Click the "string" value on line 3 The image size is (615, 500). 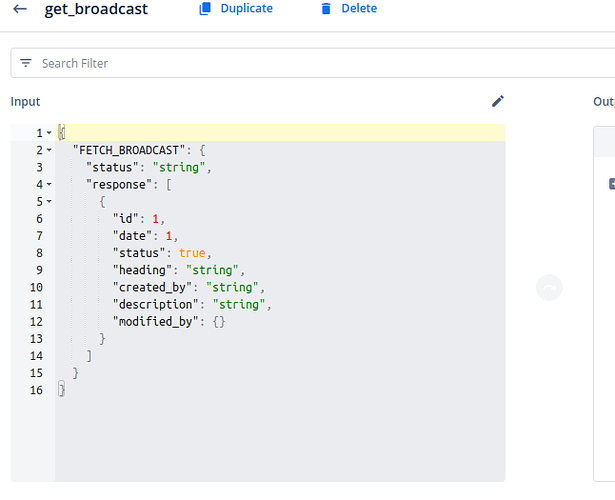pos(181,167)
